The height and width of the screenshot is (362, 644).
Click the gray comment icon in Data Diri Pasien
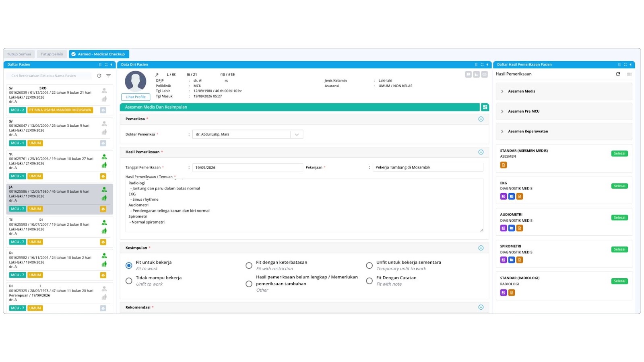(x=468, y=74)
